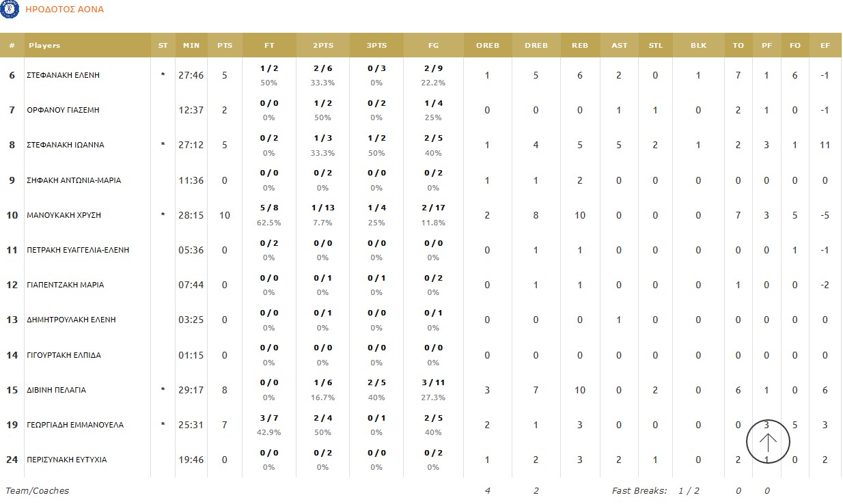
Task: Click the team logo icon
Action: [x=9, y=10]
